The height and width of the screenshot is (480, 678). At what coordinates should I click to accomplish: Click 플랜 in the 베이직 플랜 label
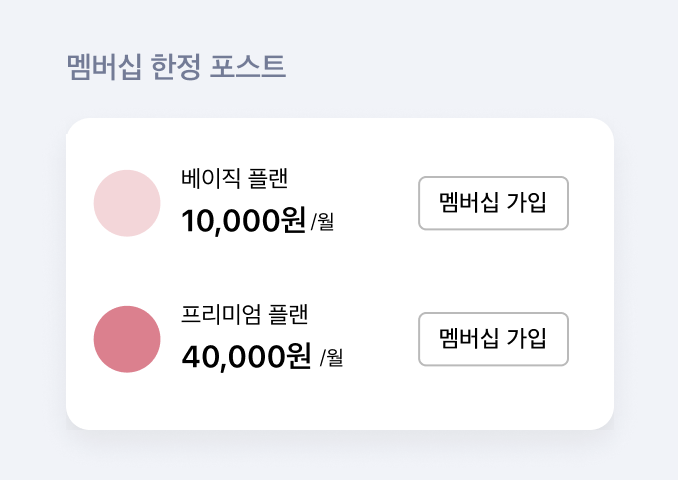point(268,178)
